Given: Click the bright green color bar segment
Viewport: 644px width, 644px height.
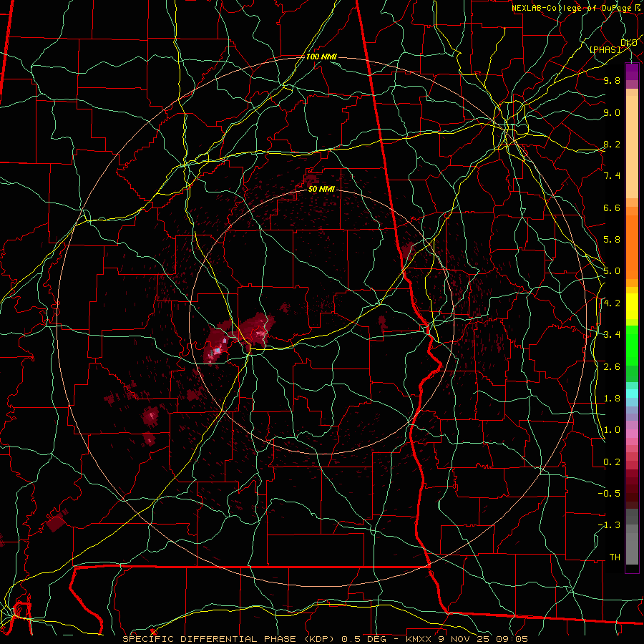Looking at the screenshot, I should tap(632, 346).
